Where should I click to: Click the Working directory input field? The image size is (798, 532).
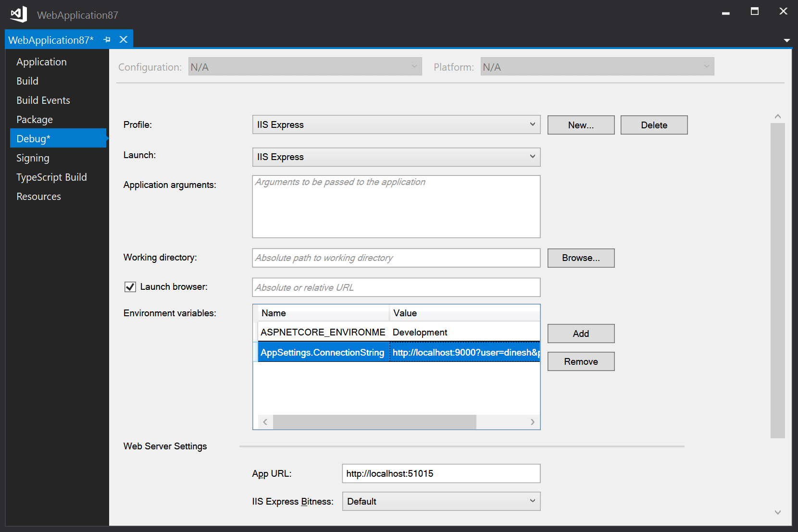click(x=396, y=258)
